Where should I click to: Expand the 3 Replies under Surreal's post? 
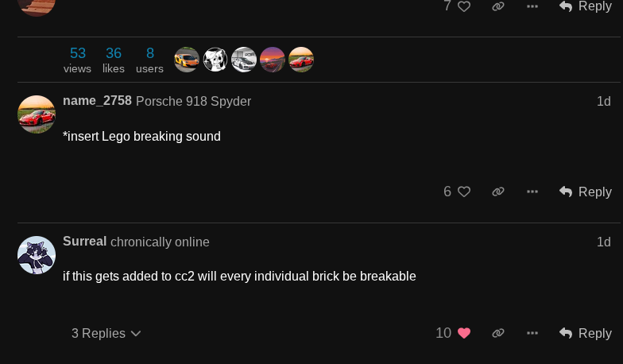coord(106,333)
